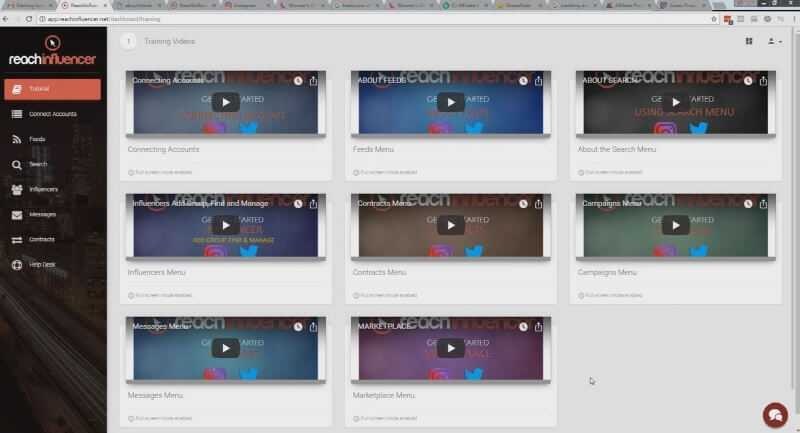Image resolution: width=800 pixels, height=433 pixels.
Task: Click watch-later icon on About Feeds video
Action: tap(523, 81)
